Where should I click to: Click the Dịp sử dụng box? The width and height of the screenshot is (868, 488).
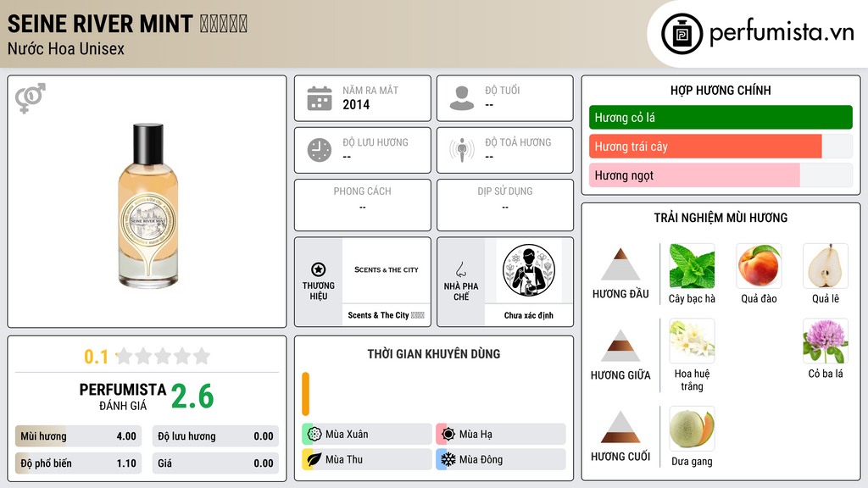(x=505, y=205)
